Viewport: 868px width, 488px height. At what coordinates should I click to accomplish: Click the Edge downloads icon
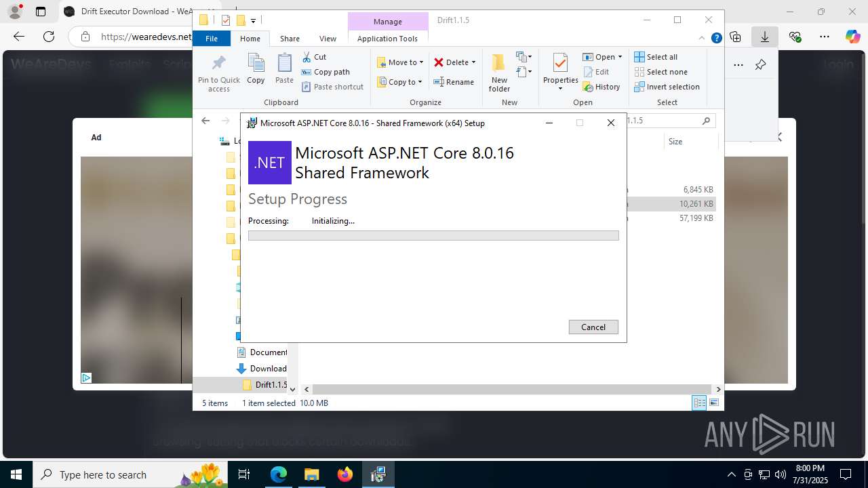click(764, 37)
